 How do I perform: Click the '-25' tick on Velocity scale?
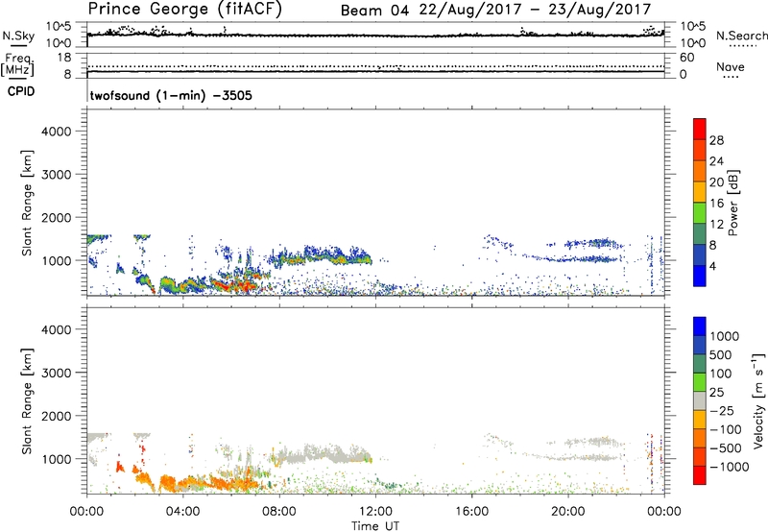click(x=720, y=411)
